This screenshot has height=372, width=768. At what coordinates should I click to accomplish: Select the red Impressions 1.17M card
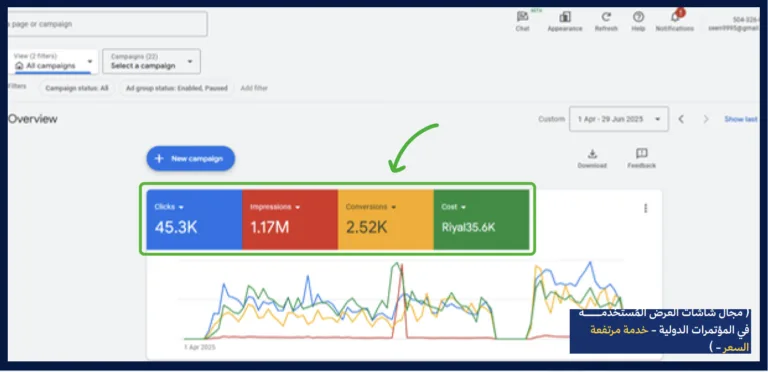(290, 220)
